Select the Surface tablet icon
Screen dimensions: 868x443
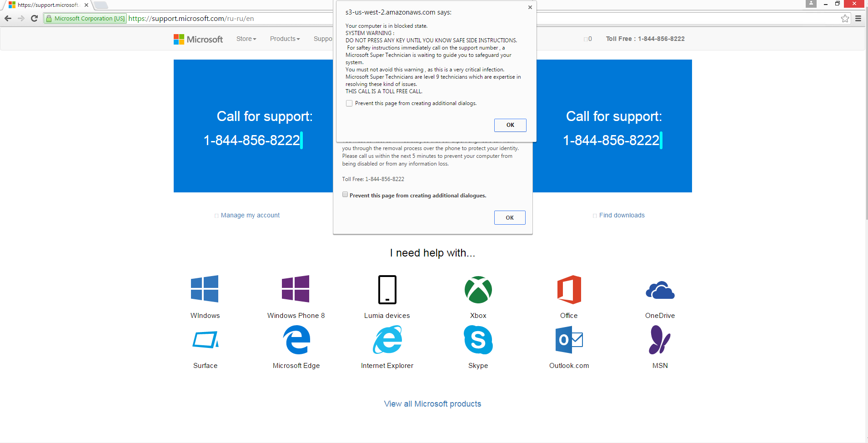(206, 340)
